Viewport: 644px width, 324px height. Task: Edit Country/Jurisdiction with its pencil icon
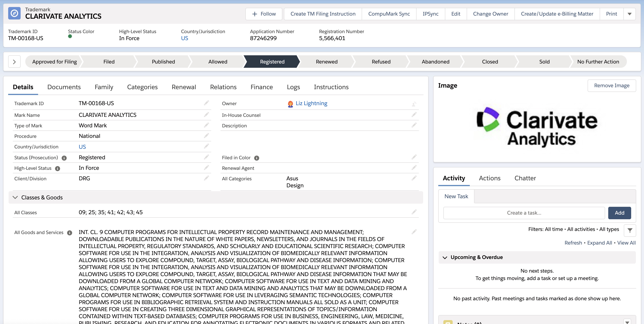click(206, 146)
